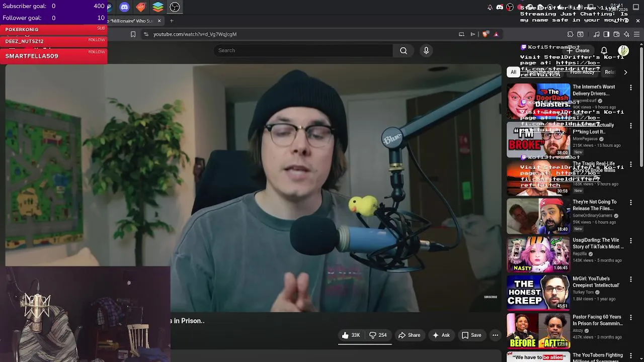Open the NASTY UsagiDarling thumbnail

pyautogui.click(x=538, y=254)
